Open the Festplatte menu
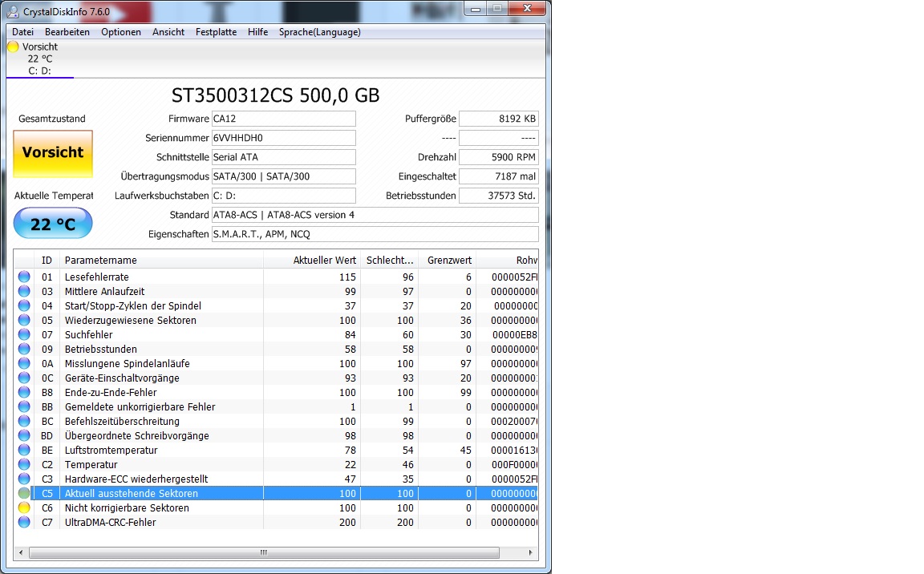This screenshot has width=924, height=574. point(217,32)
